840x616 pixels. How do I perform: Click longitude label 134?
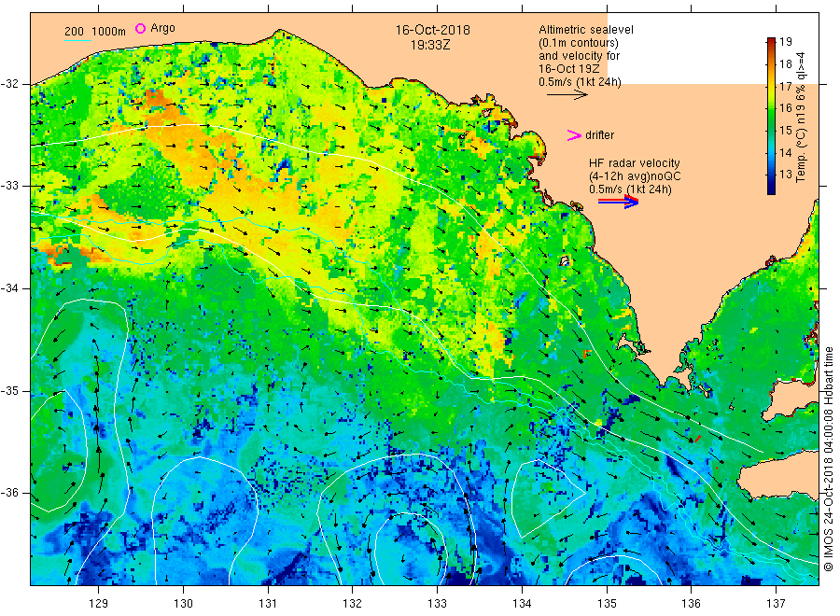point(522,604)
